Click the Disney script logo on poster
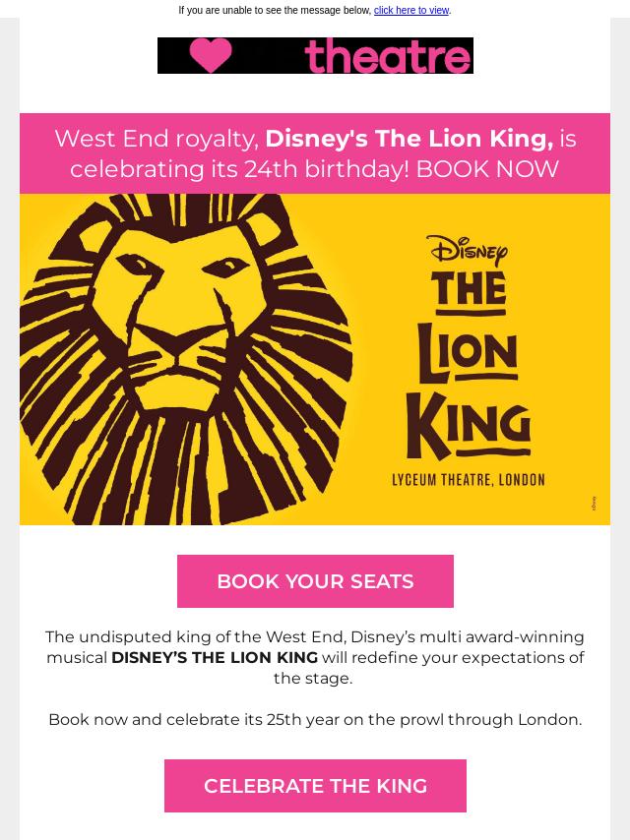630x840 pixels. [x=467, y=250]
